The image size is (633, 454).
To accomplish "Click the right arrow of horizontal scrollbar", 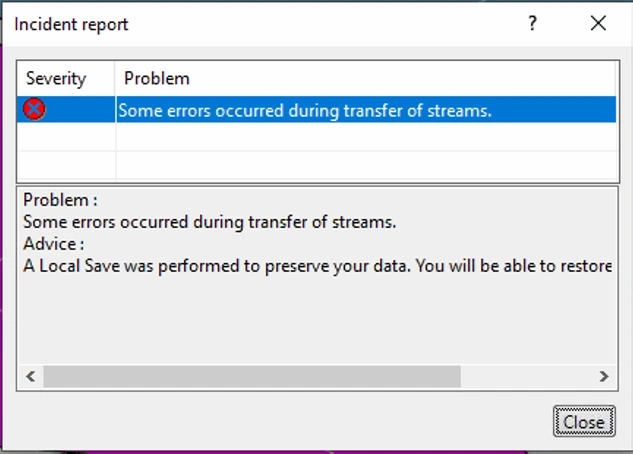I will point(603,377).
